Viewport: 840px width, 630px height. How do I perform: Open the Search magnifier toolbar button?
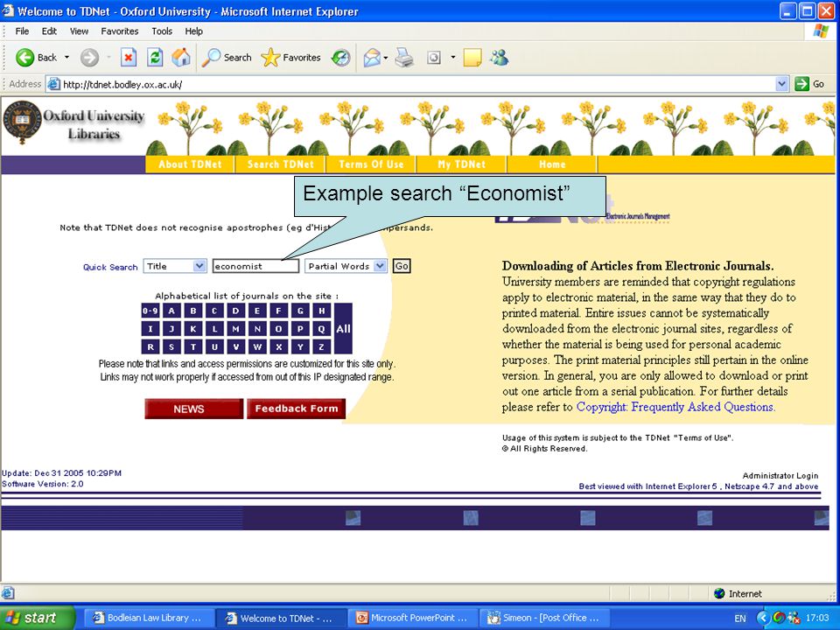coord(227,58)
